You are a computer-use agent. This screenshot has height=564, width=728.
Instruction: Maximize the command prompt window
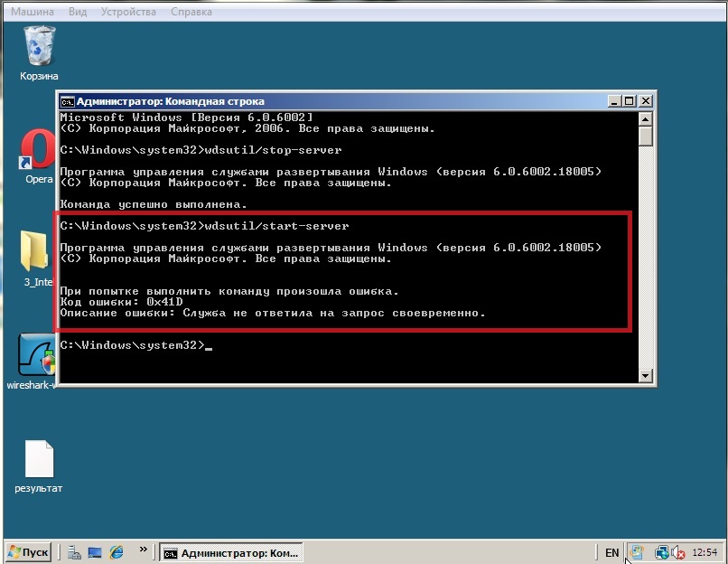point(630,101)
